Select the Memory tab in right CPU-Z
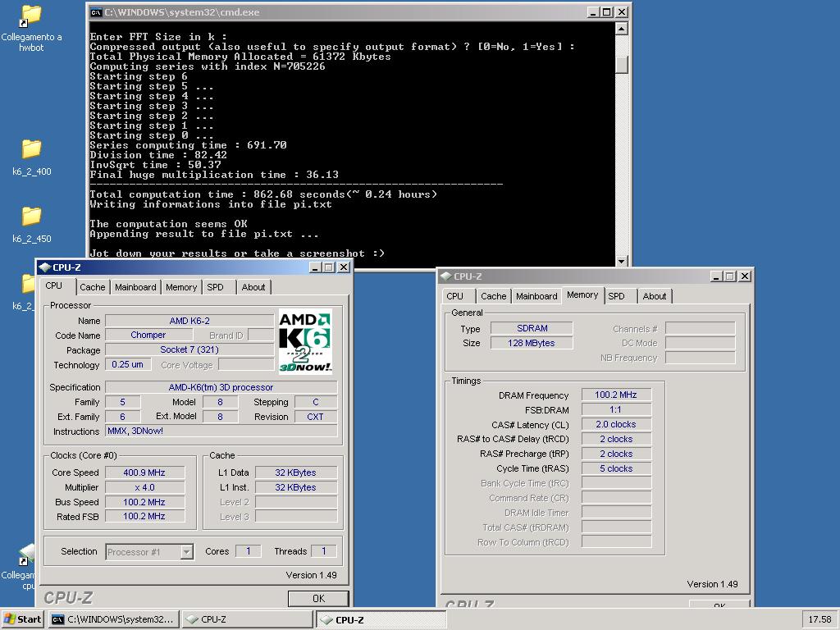Viewport: 840px width, 630px height. pyautogui.click(x=582, y=294)
